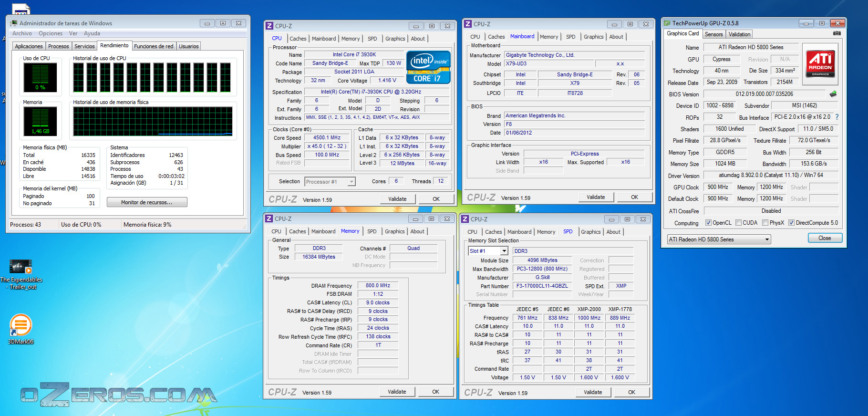Click the Close button in GPU-Z
868x416 pixels.
click(x=825, y=238)
